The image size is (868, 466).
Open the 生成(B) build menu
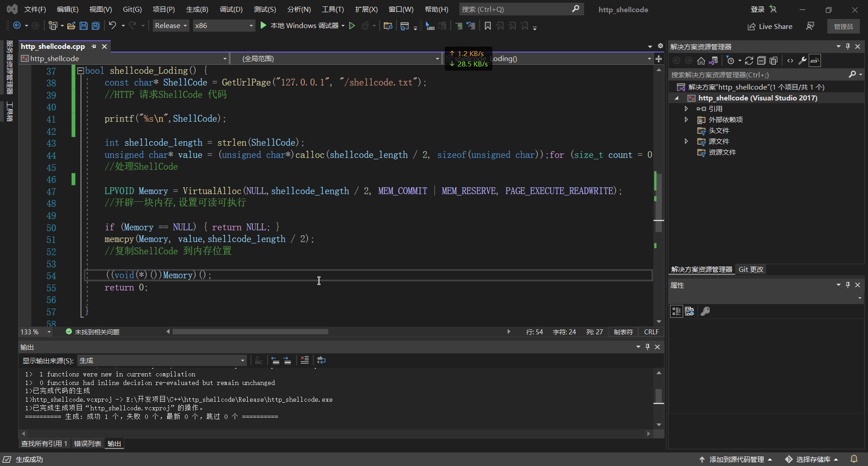(x=197, y=10)
